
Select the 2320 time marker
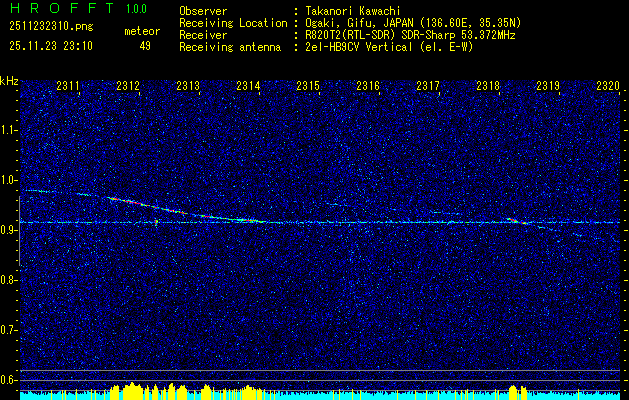pyautogui.click(x=607, y=87)
